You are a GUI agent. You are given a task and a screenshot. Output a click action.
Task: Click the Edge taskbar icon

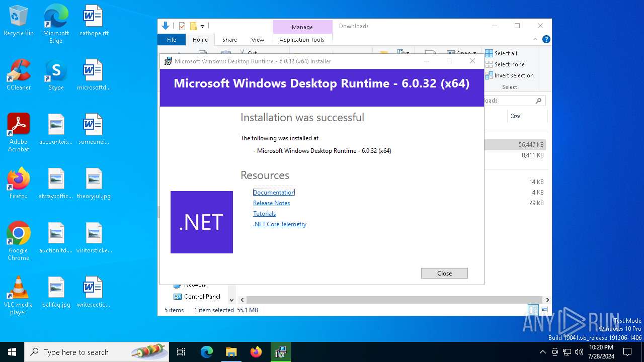point(207,352)
